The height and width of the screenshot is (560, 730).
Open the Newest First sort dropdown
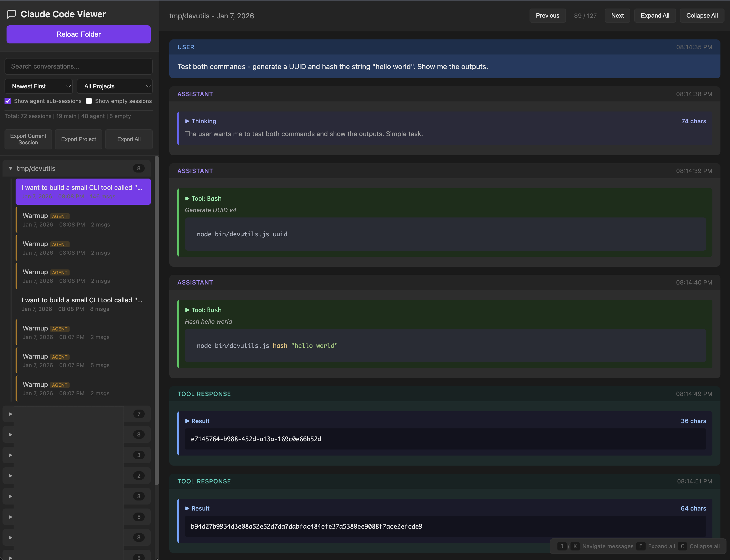point(39,86)
